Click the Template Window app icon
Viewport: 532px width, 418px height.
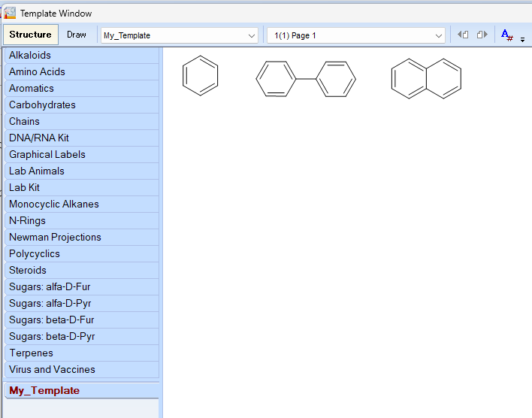[x=11, y=13]
